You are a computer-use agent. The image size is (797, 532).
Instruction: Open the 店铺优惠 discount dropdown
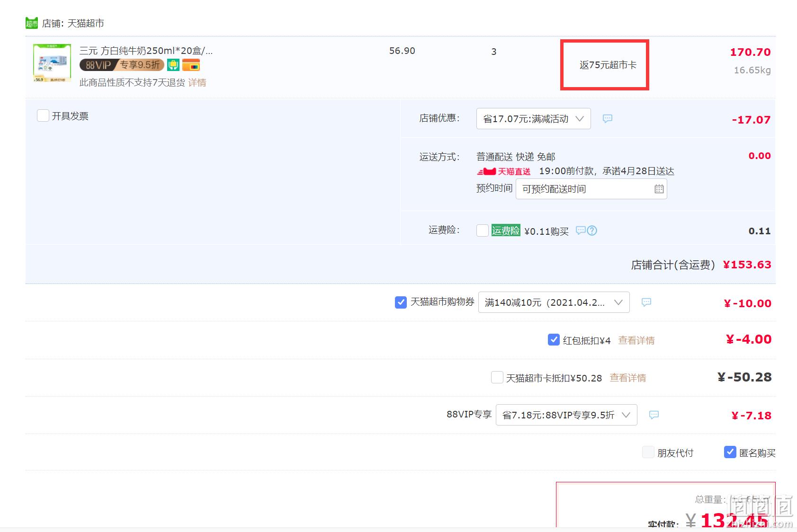click(533, 119)
